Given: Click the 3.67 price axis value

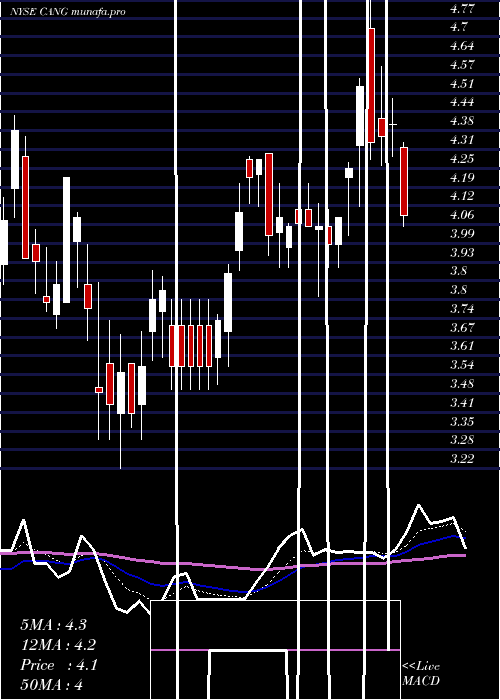Looking at the screenshot, I should [462, 328].
